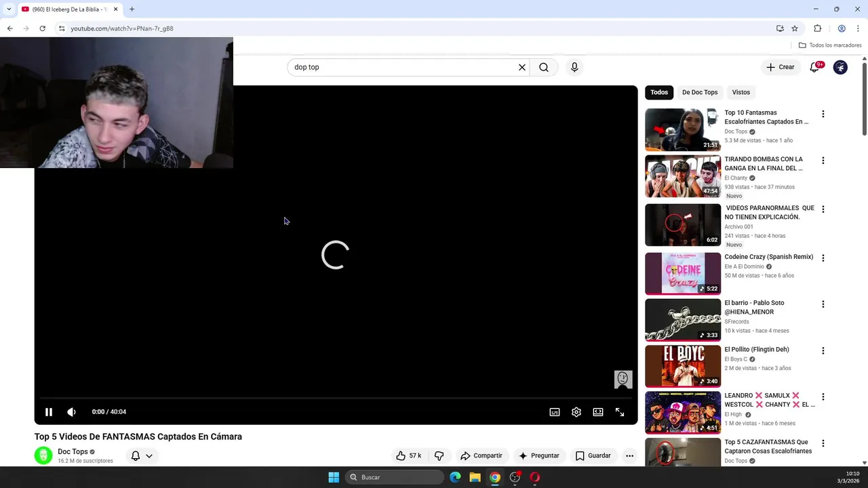Open the Windows Start menu

pyautogui.click(x=334, y=477)
